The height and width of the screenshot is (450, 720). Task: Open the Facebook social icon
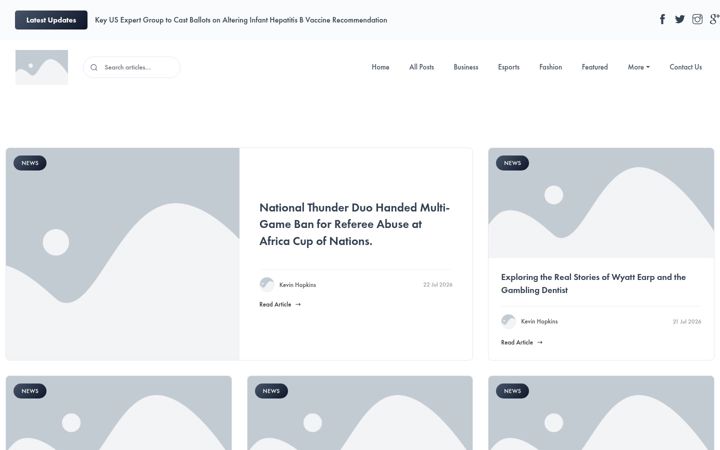coord(662,19)
